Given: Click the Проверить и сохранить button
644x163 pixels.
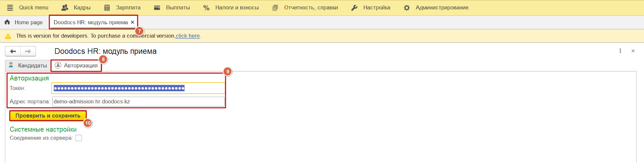Looking at the screenshot, I should pyautogui.click(x=48, y=116).
